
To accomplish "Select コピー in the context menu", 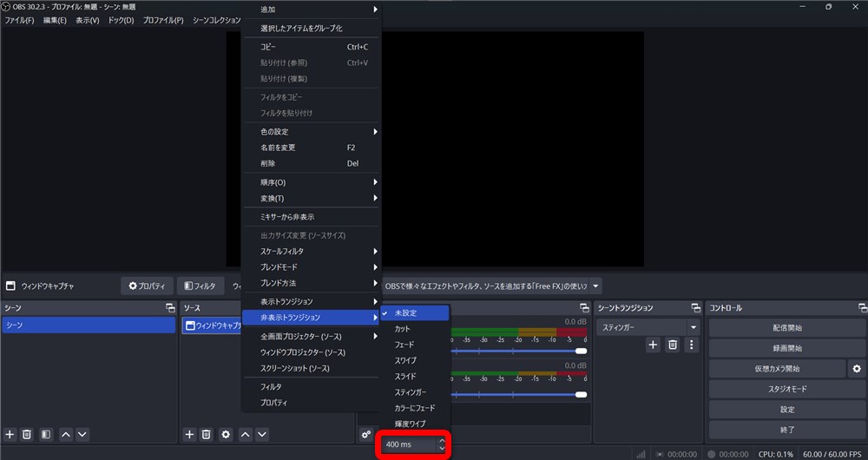I will click(x=312, y=47).
